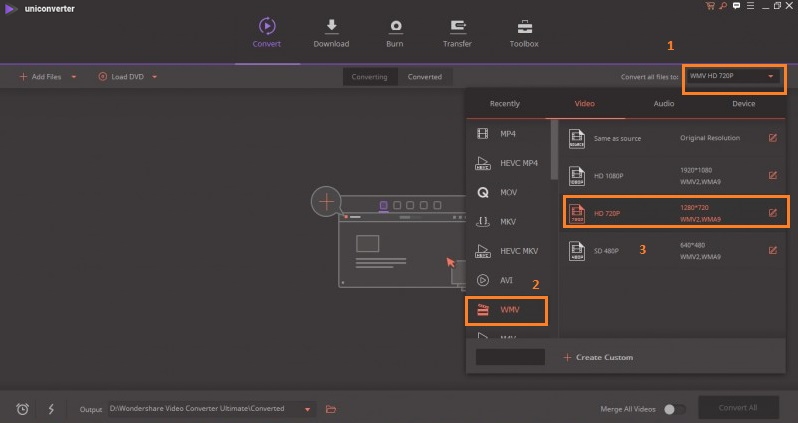Edit the Same as source preset
The height and width of the screenshot is (423, 798).
(773, 138)
